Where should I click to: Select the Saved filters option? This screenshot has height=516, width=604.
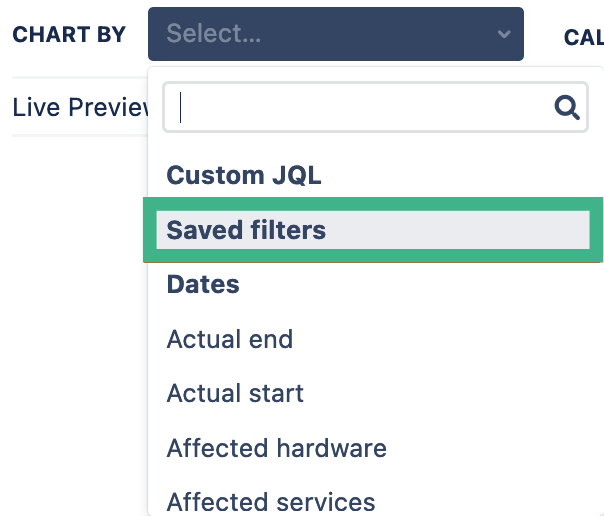click(246, 230)
